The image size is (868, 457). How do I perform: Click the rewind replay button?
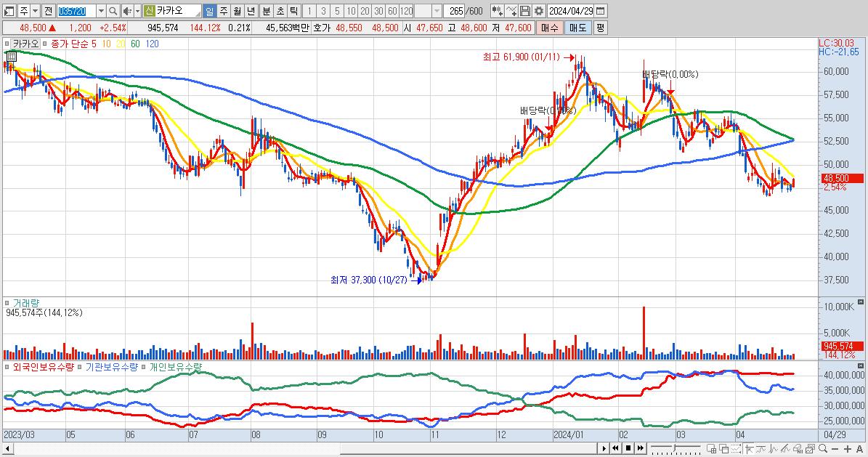click(615, 448)
